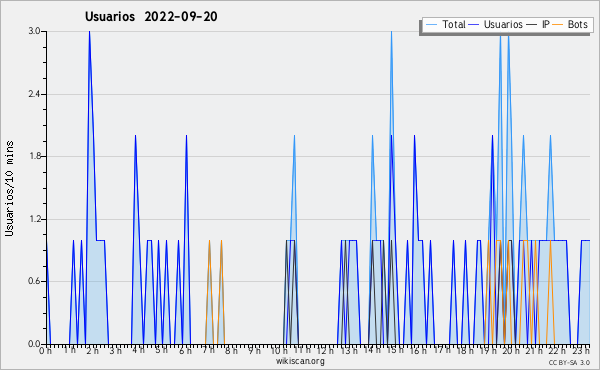Click the 2 h x-axis label

tap(92, 351)
